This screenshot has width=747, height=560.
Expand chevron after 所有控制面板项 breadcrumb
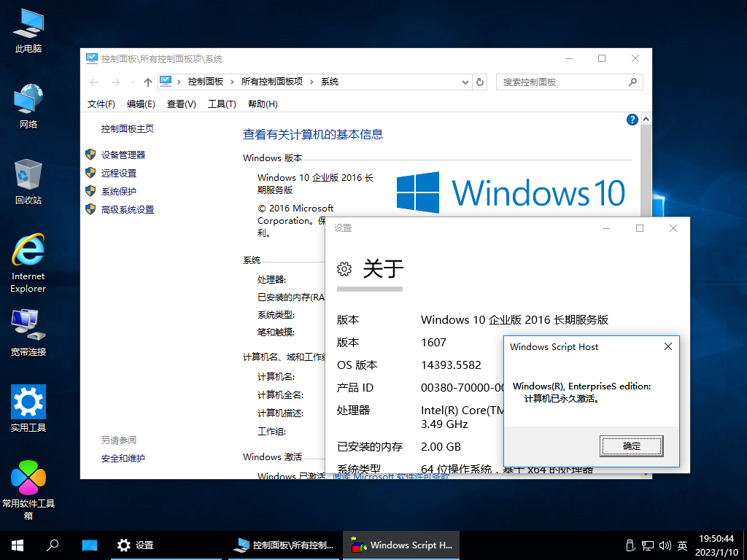pyautogui.click(x=312, y=82)
